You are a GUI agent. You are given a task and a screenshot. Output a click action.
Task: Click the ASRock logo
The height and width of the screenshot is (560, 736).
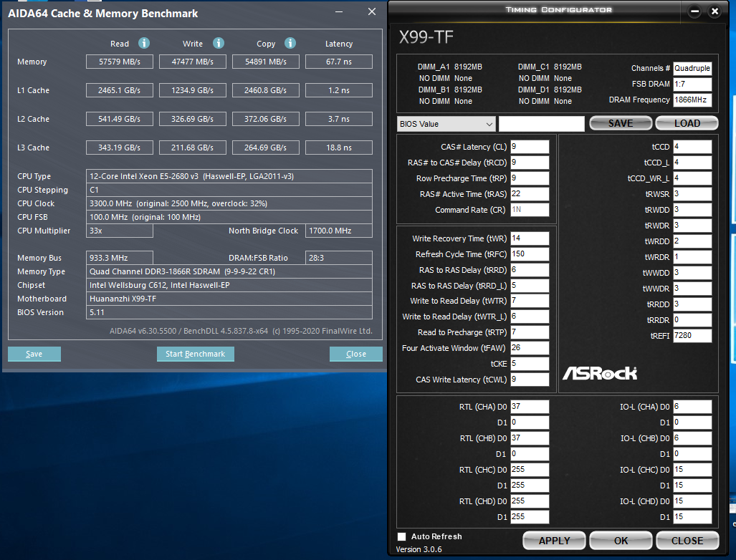[599, 373]
